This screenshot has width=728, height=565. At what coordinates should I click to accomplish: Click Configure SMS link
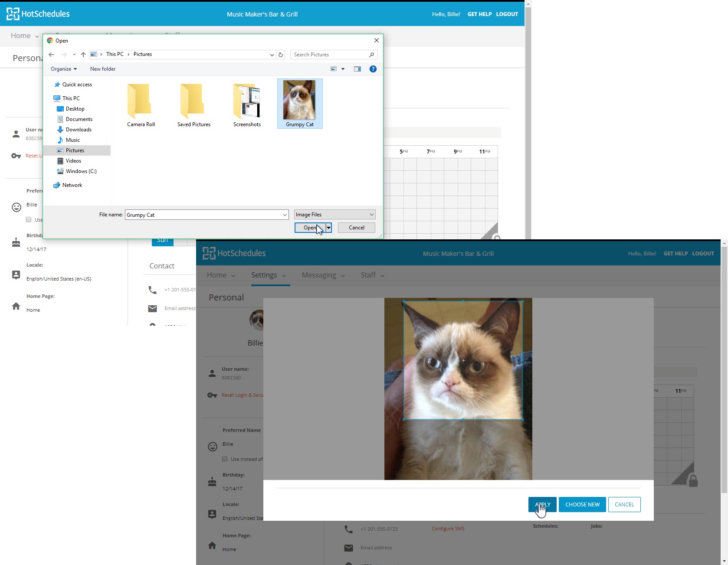(448, 529)
